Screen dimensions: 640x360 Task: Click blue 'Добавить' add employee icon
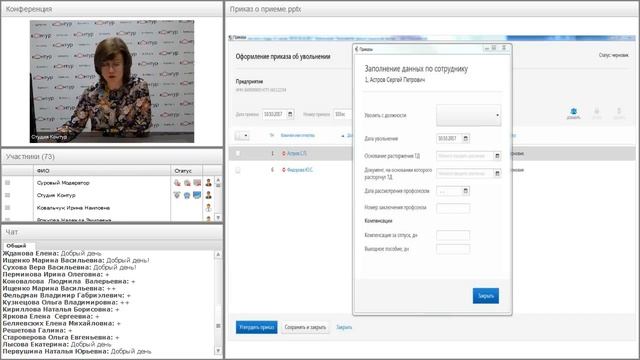[573, 113]
